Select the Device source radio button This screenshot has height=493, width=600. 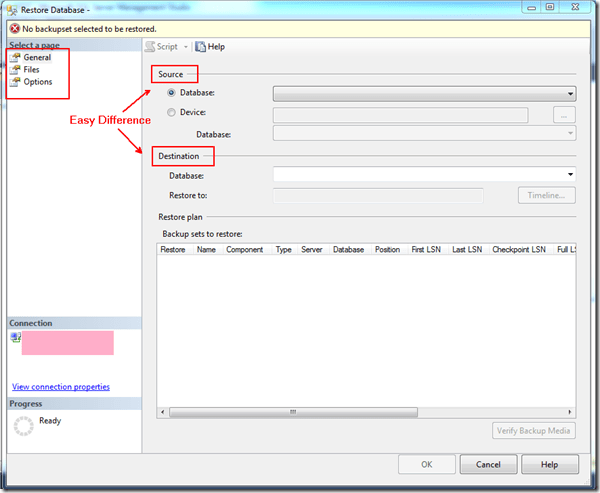click(x=172, y=113)
